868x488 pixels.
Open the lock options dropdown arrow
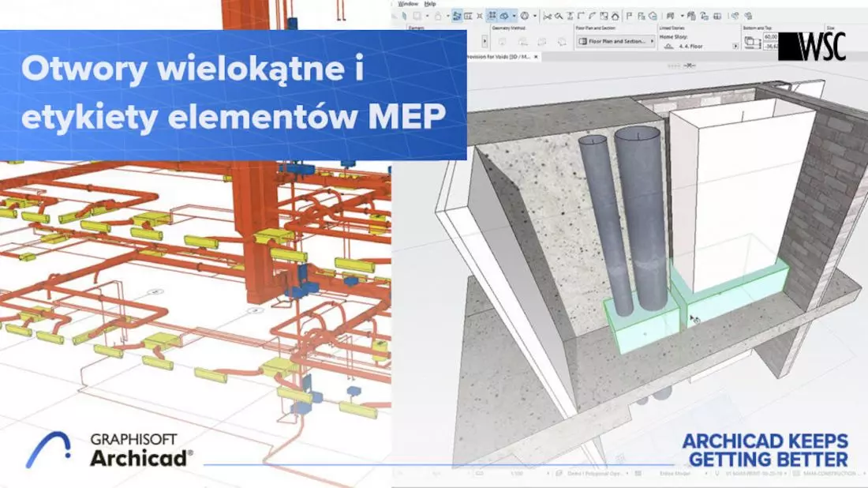(x=448, y=16)
